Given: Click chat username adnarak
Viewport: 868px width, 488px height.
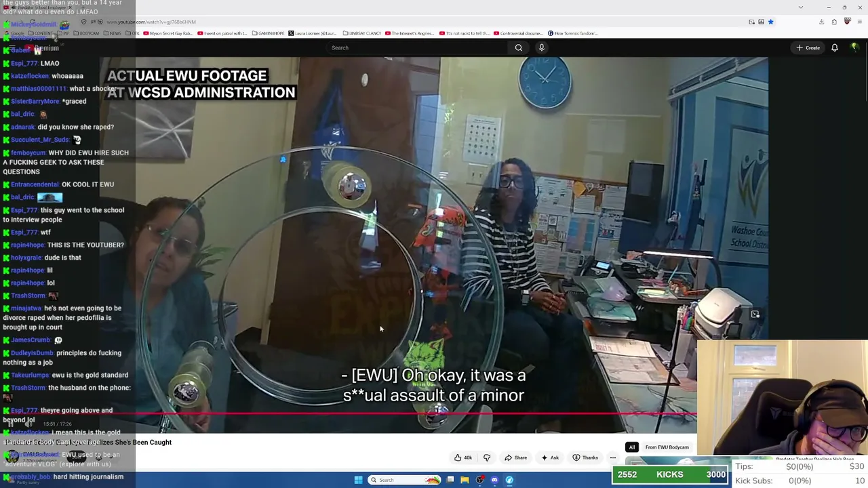Looking at the screenshot, I should (x=22, y=127).
